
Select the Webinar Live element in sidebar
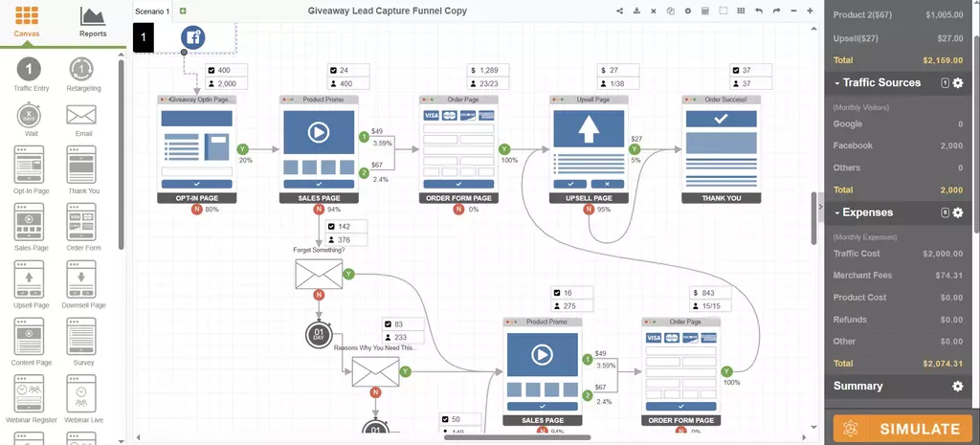pos(83,399)
